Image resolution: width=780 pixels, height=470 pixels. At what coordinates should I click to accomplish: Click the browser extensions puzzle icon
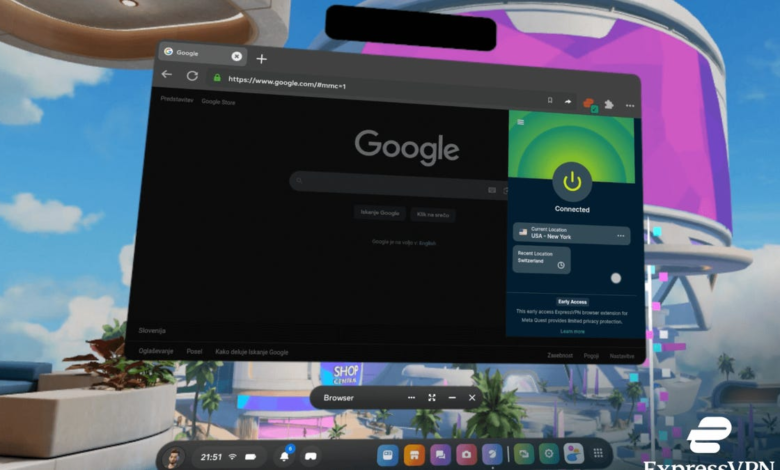609,103
